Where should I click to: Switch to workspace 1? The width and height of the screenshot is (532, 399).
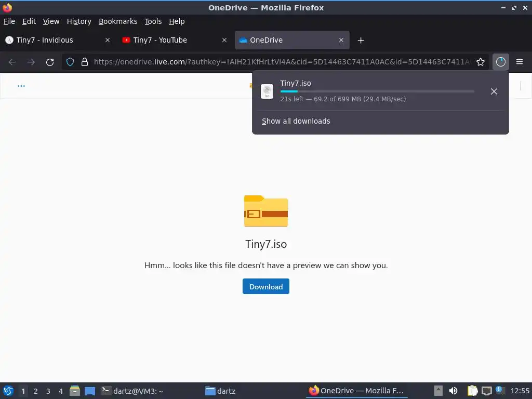[x=23, y=391]
